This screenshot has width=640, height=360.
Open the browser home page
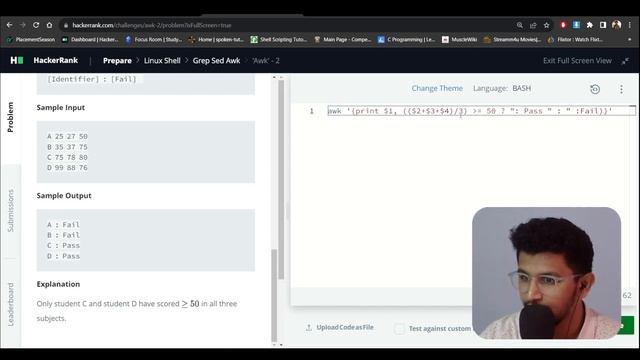click(x=49, y=25)
